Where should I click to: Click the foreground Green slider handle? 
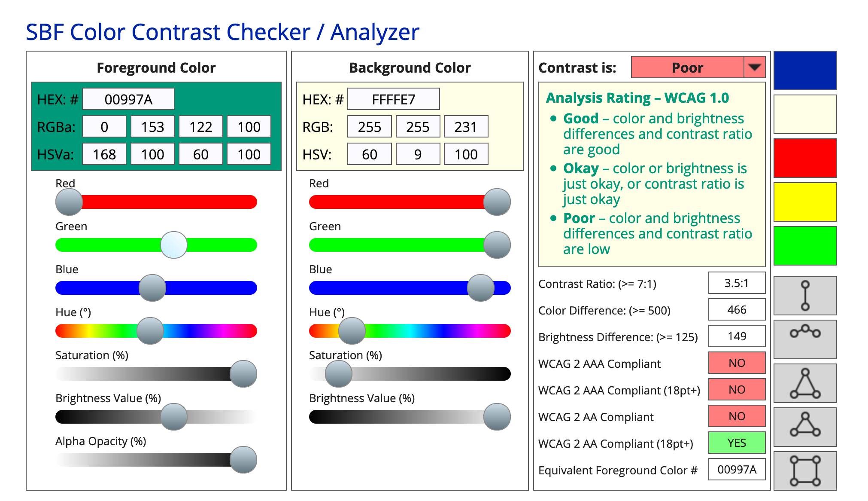[x=174, y=245]
